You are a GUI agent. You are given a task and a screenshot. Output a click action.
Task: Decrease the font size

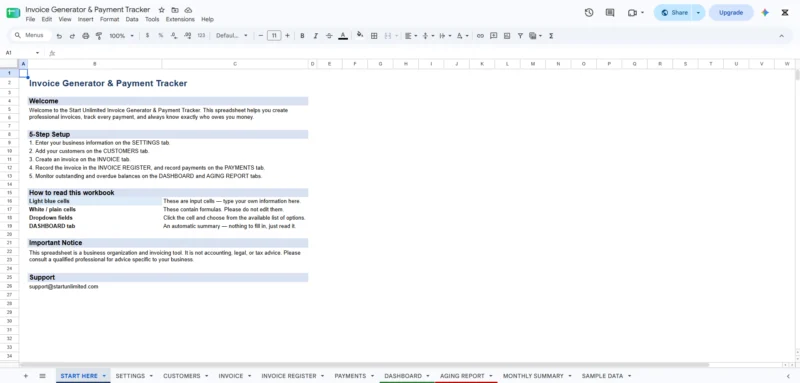tap(261, 36)
